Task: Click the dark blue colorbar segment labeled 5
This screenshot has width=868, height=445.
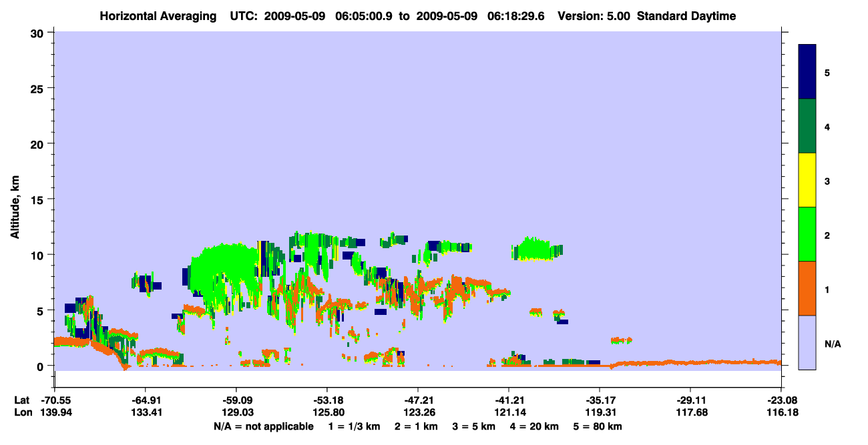Action: pos(807,72)
